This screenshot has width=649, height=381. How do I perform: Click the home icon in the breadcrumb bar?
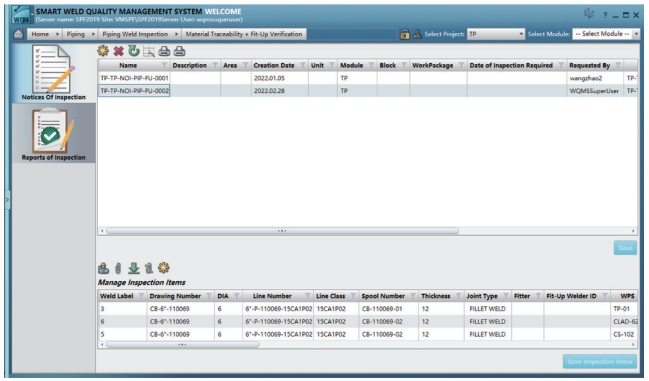click(x=19, y=34)
